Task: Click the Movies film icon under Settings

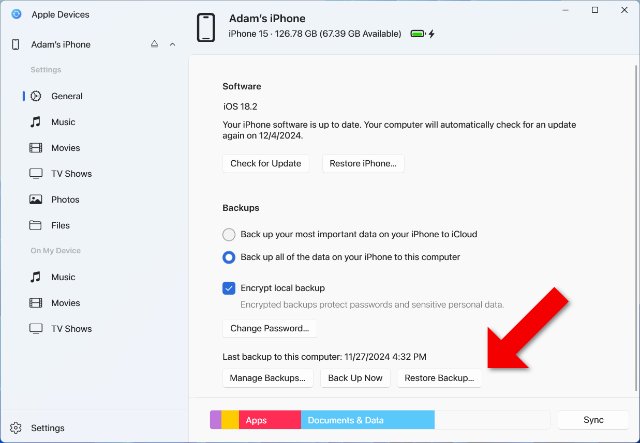Action: [x=36, y=148]
